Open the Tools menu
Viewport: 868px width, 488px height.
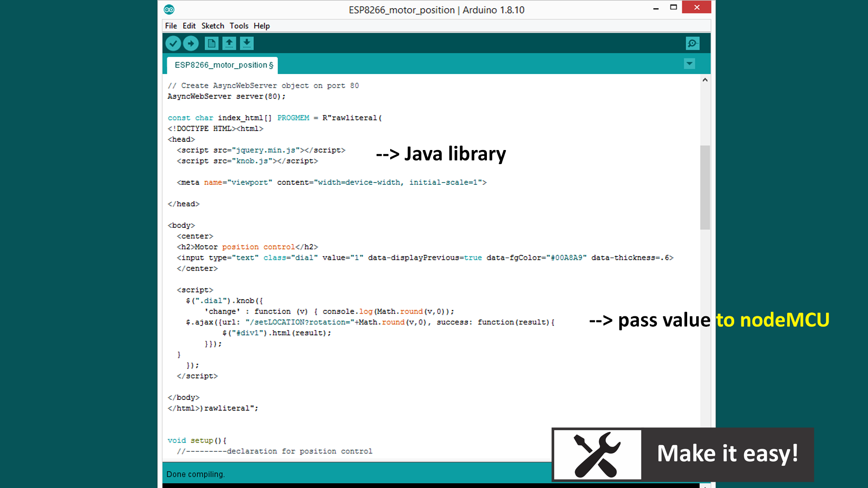click(239, 26)
